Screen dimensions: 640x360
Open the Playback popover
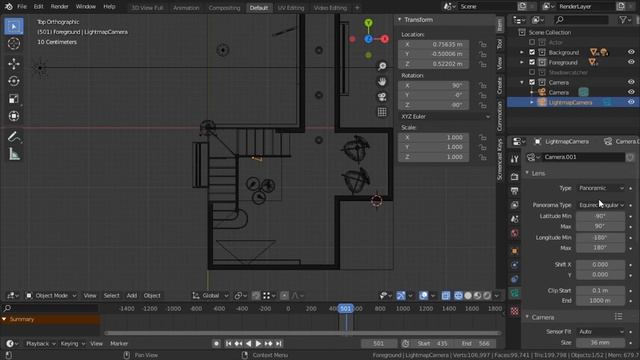(40, 344)
